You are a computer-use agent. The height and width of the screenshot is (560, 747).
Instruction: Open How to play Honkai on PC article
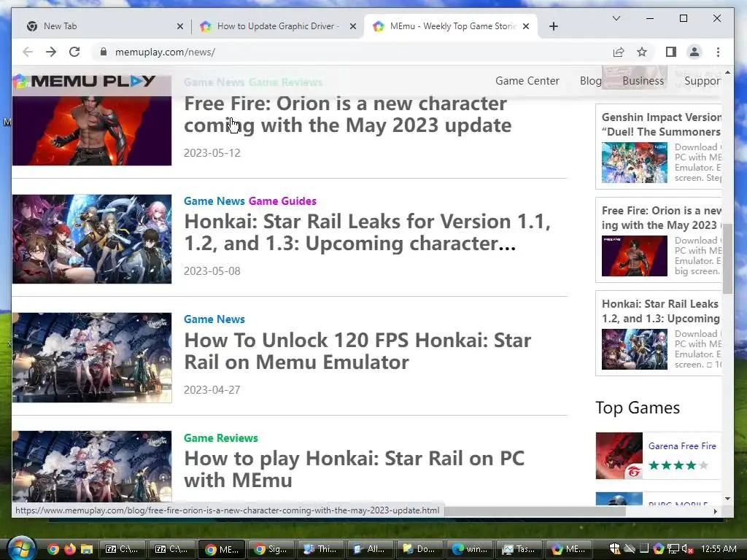[x=354, y=469]
